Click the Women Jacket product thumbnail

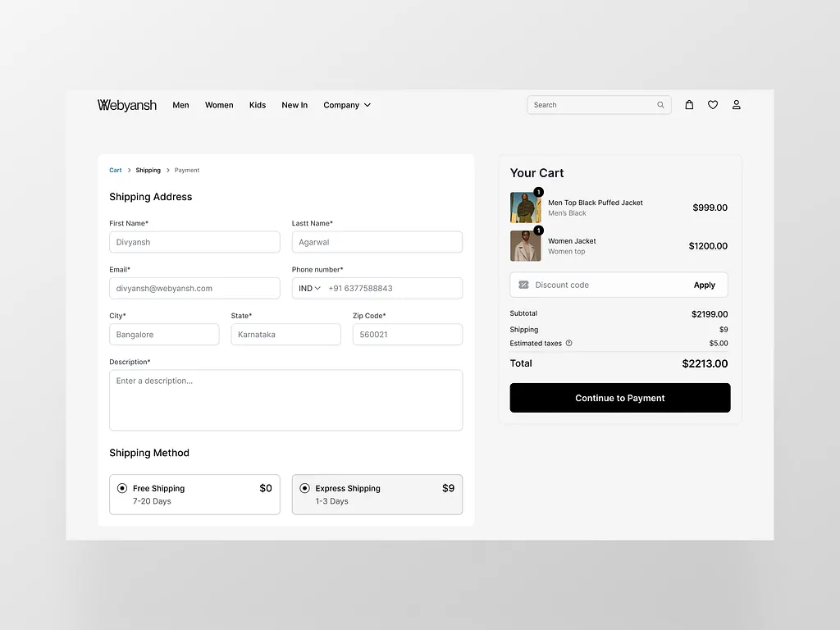[x=525, y=245]
